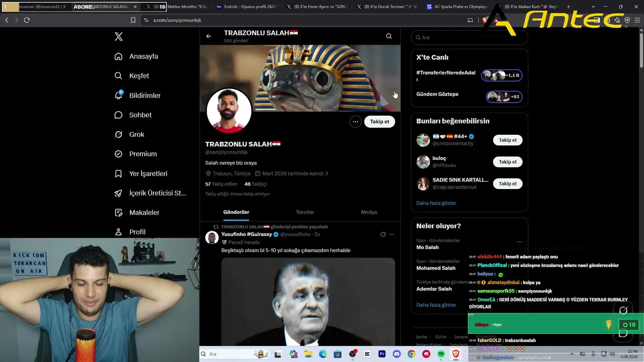Click the Windows taskbar search box
This screenshot has width=644, height=362.
pyautogui.click(x=234, y=354)
